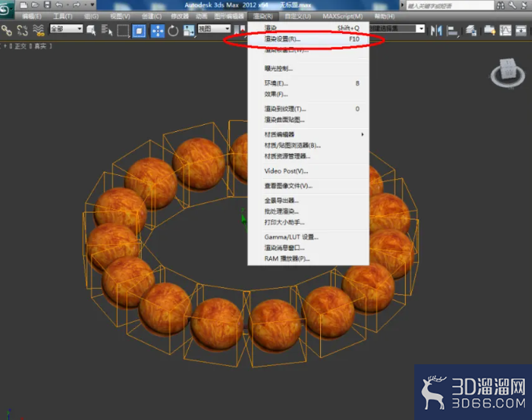The width and height of the screenshot is (532, 420).
Task: Choose 曝光控制... menu entry
Action: [308, 68]
